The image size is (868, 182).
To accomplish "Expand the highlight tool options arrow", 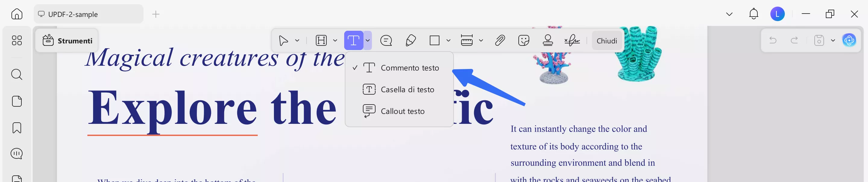I will click(335, 41).
